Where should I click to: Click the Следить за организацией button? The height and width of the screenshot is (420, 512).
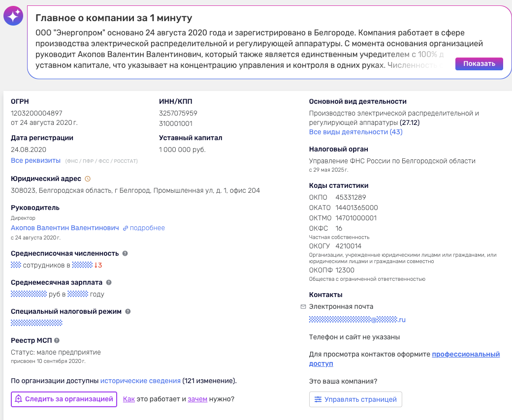pyautogui.click(x=64, y=399)
